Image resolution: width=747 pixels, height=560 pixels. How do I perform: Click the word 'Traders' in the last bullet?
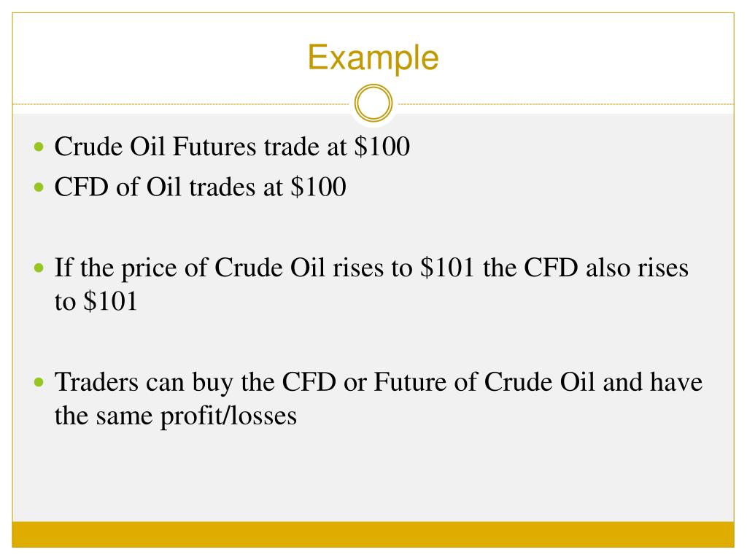(96, 382)
